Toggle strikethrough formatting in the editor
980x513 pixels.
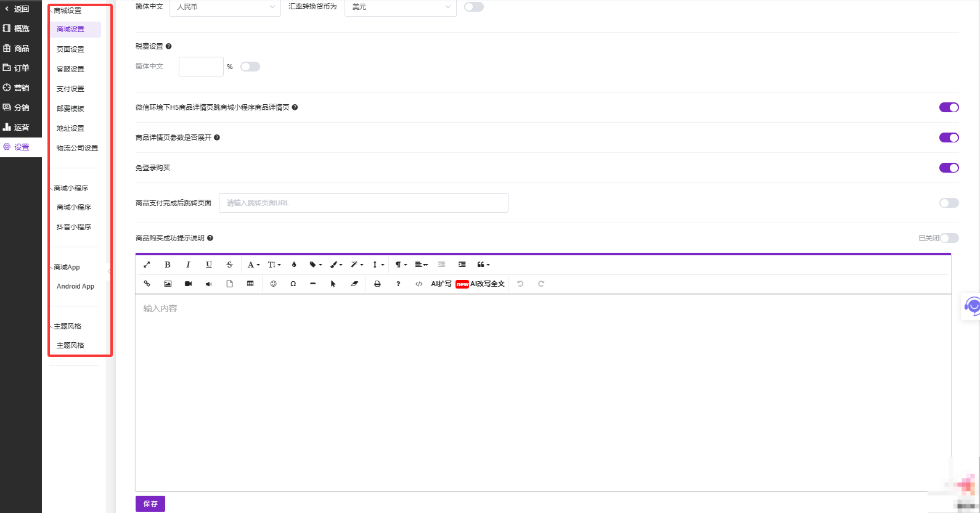pyautogui.click(x=229, y=265)
